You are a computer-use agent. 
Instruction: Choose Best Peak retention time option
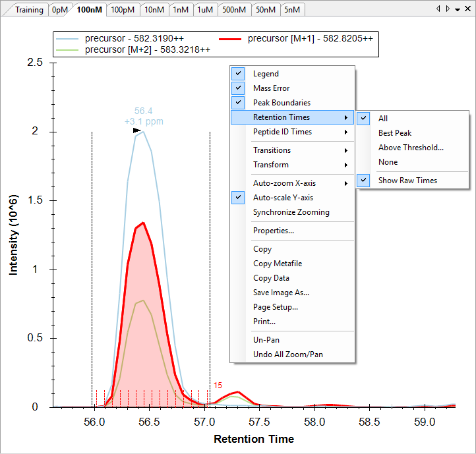pyautogui.click(x=394, y=133)
